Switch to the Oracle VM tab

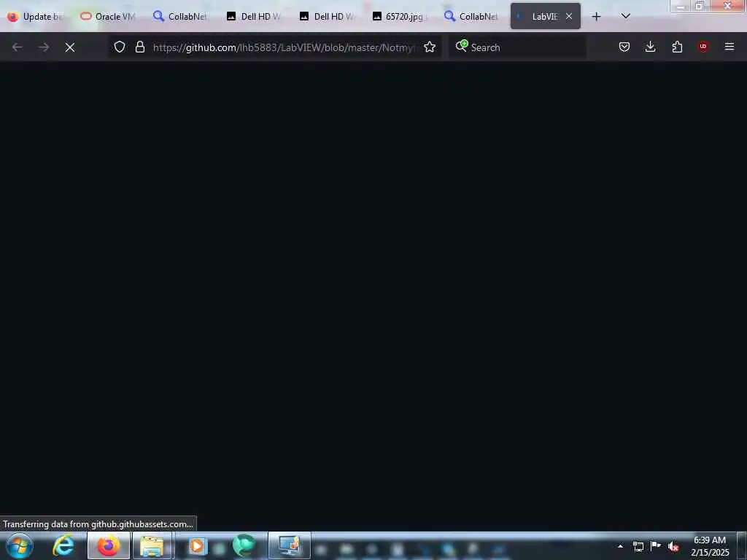(x=108, y=17)
